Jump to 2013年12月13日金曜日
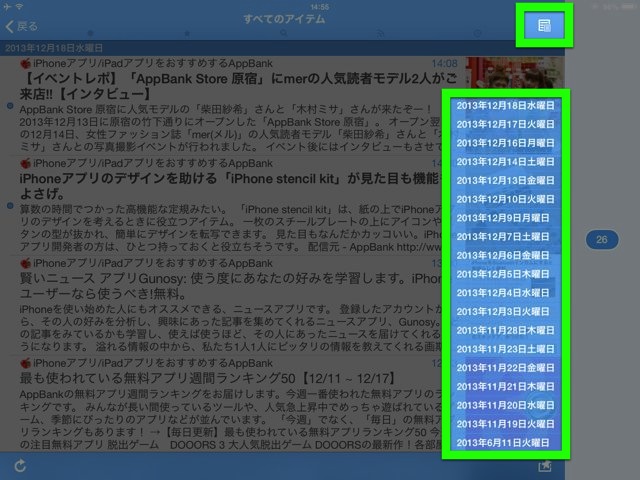640x480 pixels. pyautogui.click(x=505, y=181)
